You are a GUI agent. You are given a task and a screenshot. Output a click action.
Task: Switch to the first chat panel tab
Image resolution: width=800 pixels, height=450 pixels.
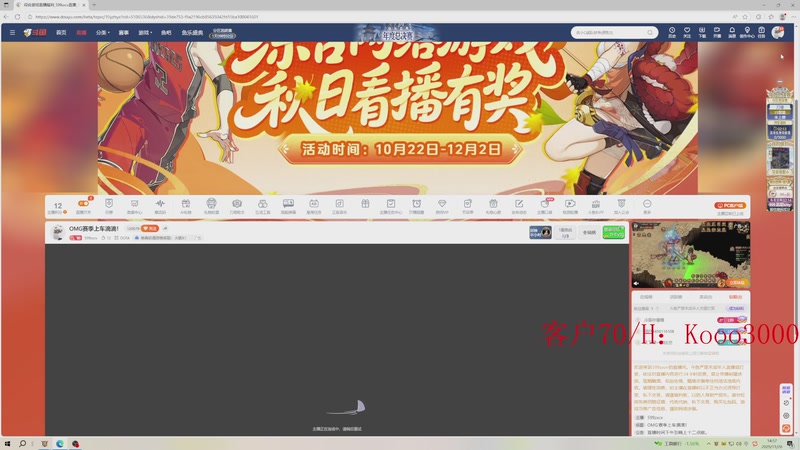point(646,297)
